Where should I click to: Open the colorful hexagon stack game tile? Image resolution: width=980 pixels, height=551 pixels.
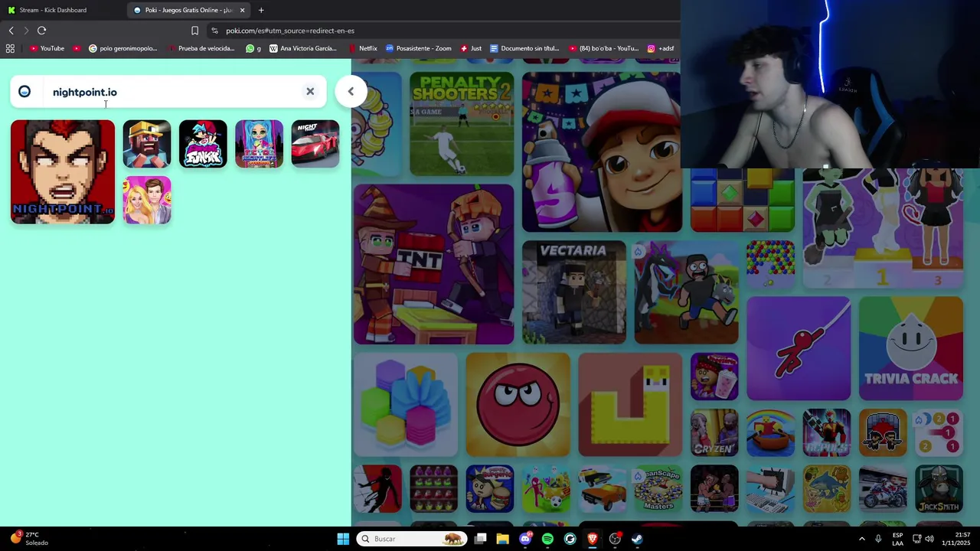point(406,404)
